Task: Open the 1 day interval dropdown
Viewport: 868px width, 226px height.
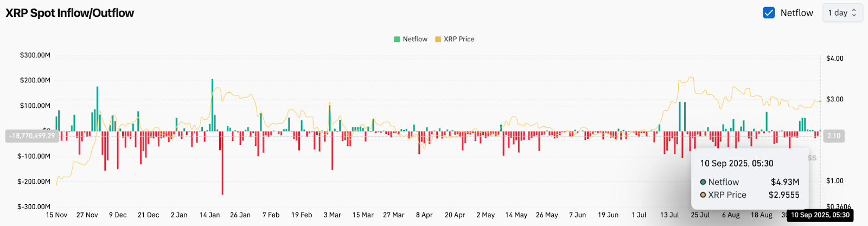Action: [x=843, y=12]
